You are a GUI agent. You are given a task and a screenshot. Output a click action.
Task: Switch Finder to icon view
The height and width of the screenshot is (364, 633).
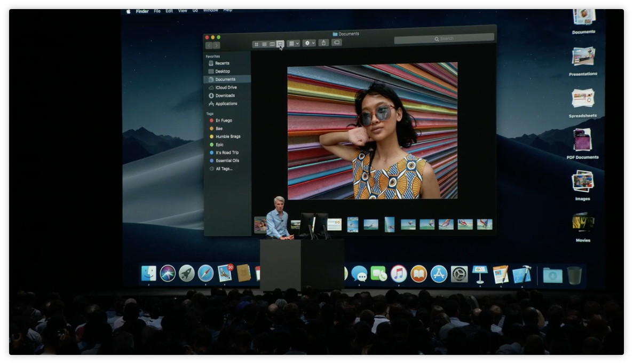point(256,44)
